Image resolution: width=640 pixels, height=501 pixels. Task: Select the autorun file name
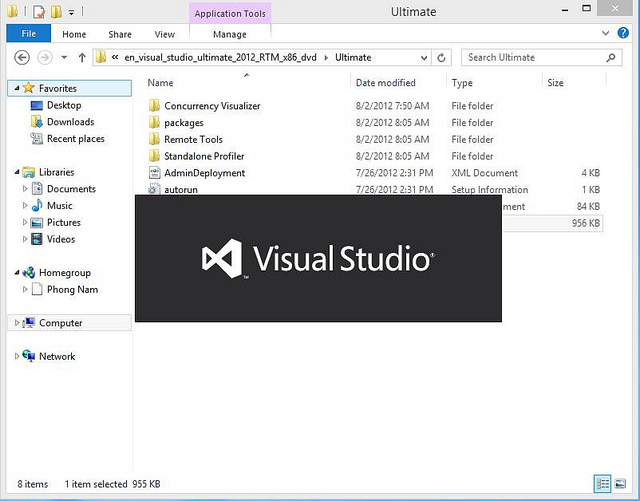coord(181,189)
